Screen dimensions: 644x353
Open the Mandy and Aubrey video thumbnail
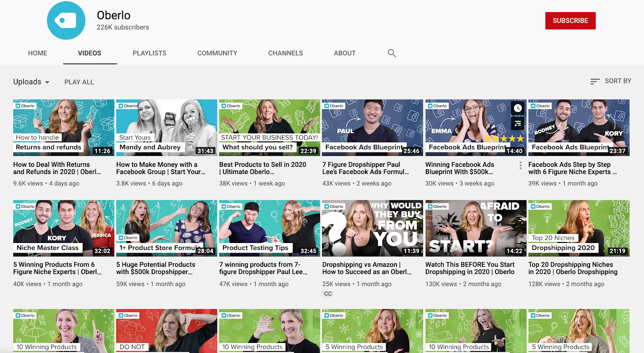167,128
